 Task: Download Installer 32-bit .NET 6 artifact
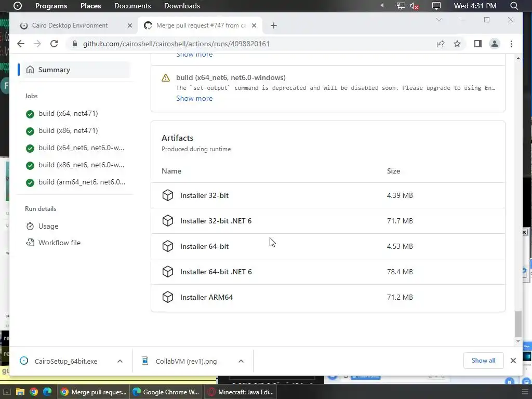[x=216, y=221]
